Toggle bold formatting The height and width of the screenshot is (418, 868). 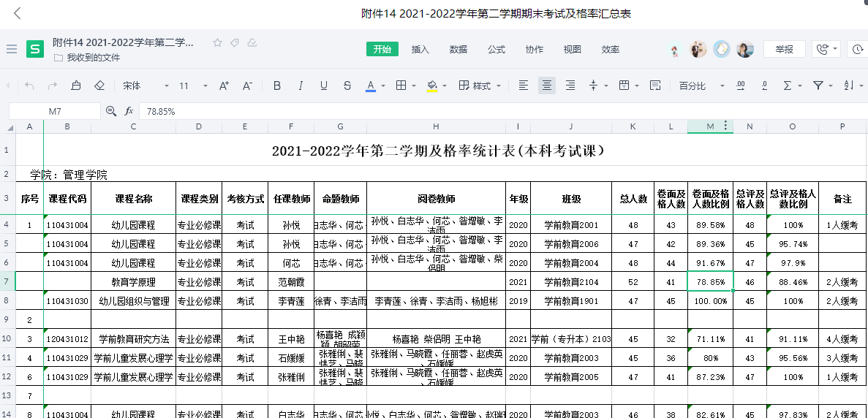277,85
